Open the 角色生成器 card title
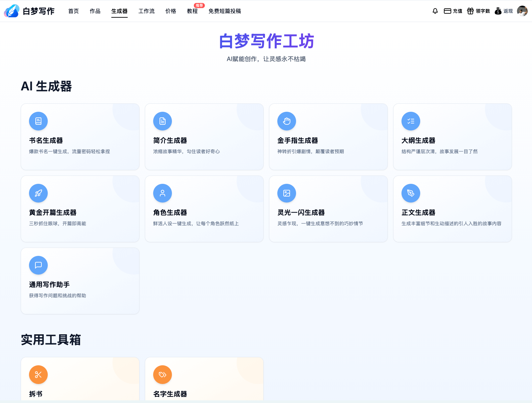Viewport: 532px width, 403px height. [170, 213]
